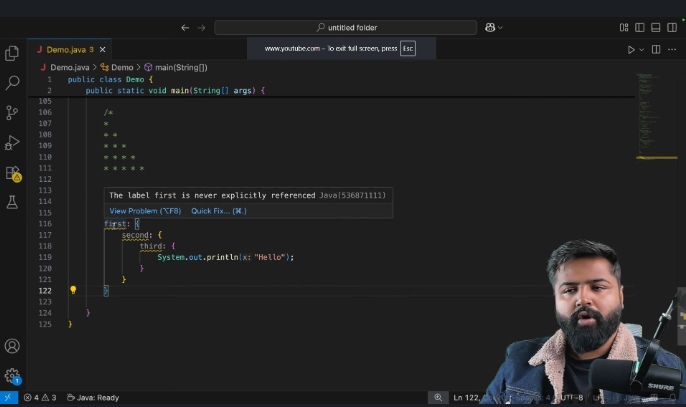The image size is (686, 407).
Task: Click the sticky 'public class Demo' line
Action: (x=110, y=79)
